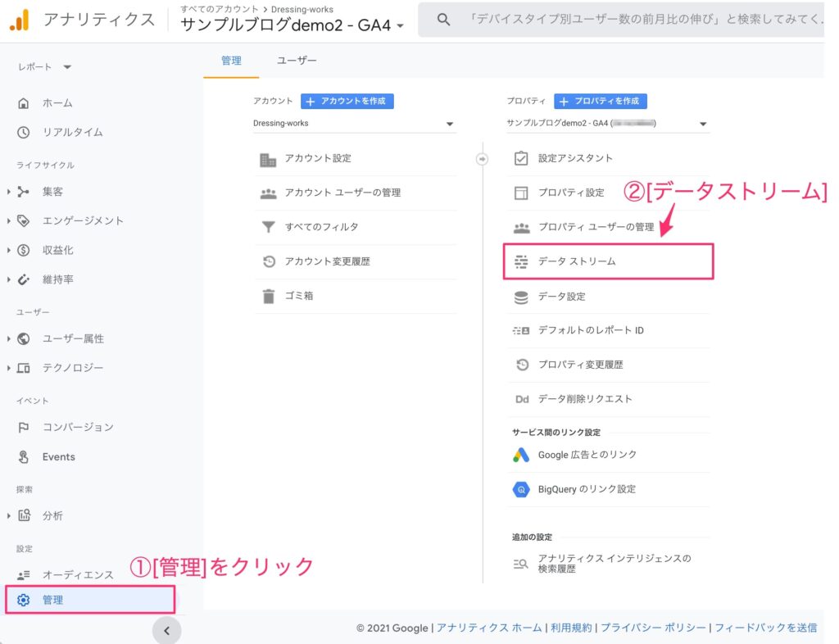Open the 利用規約 footer link

click(571, 628)
